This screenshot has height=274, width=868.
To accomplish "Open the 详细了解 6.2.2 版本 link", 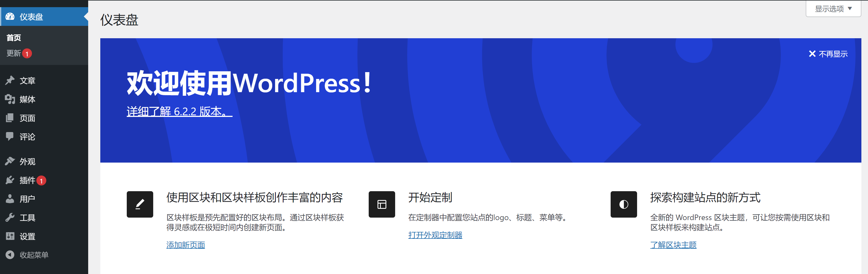I will 179,111.
